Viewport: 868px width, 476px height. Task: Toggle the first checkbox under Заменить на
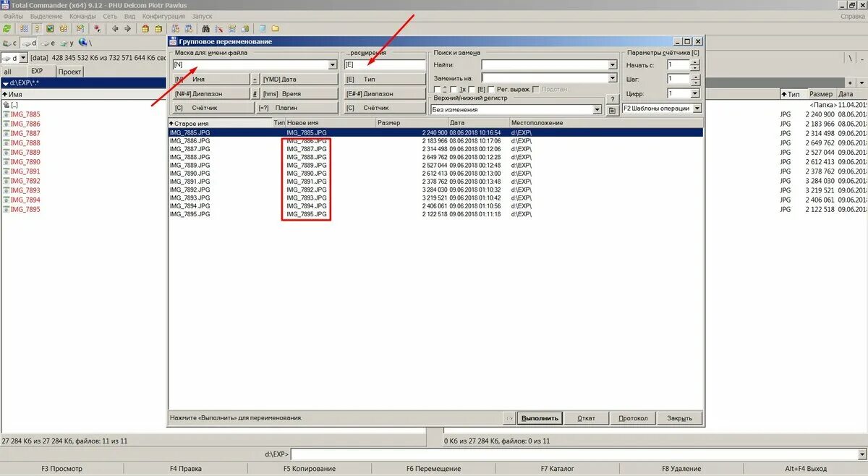pyautogui.click(x=437, y=89)
